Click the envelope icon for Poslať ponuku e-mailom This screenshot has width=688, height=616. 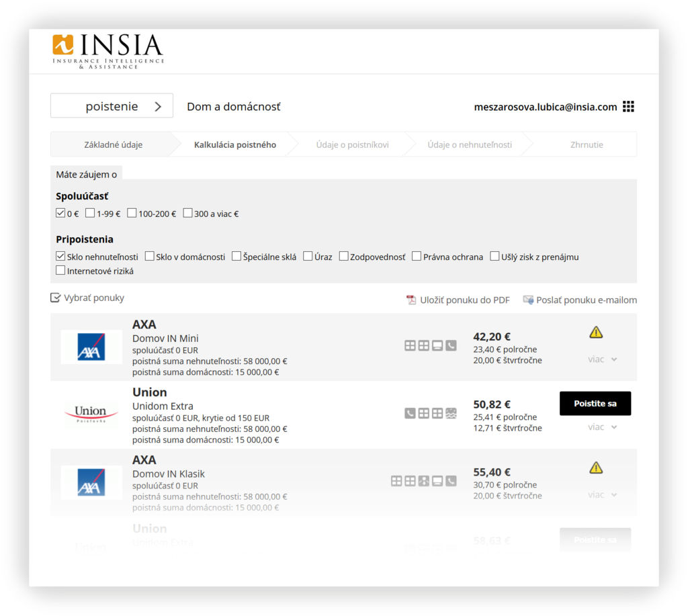coord(528,300)
